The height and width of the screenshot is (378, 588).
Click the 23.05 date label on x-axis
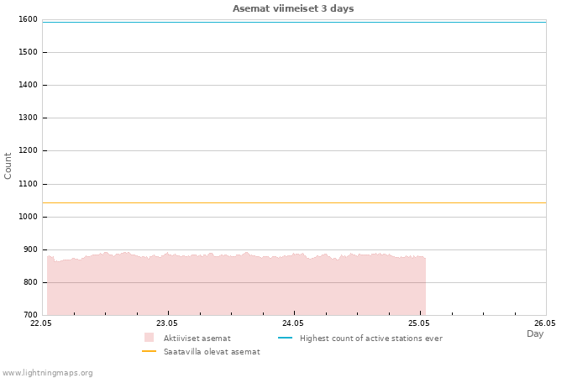click(167, 323)
